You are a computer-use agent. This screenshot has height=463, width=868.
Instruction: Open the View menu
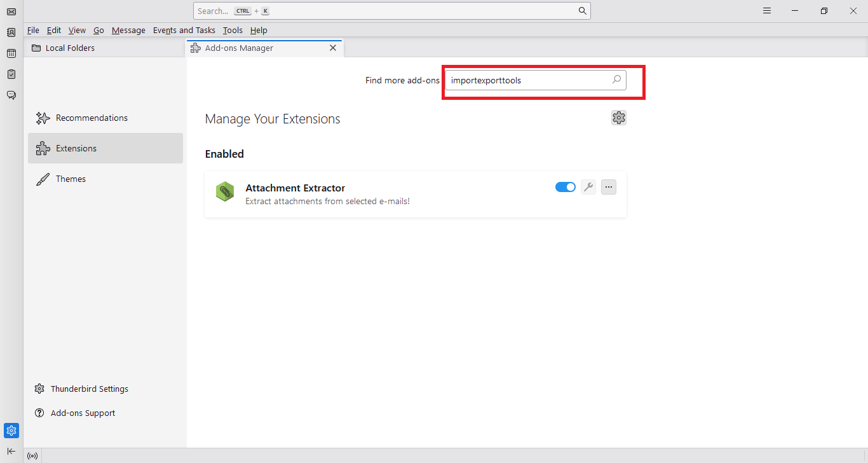[77, 30]
